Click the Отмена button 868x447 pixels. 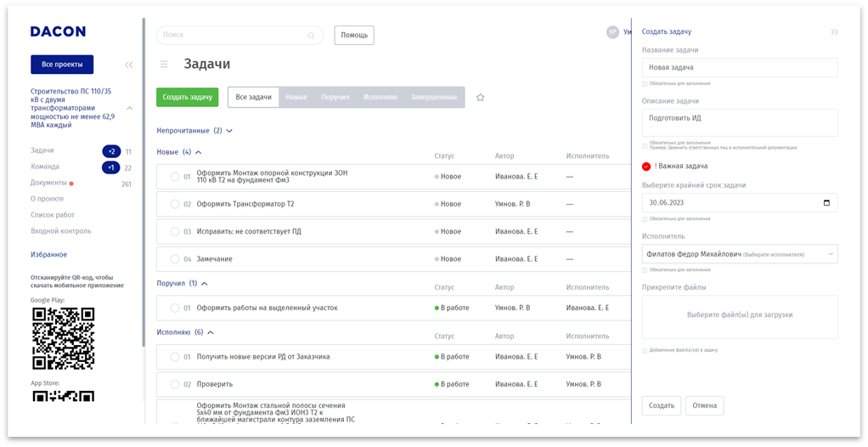[704, 405]
